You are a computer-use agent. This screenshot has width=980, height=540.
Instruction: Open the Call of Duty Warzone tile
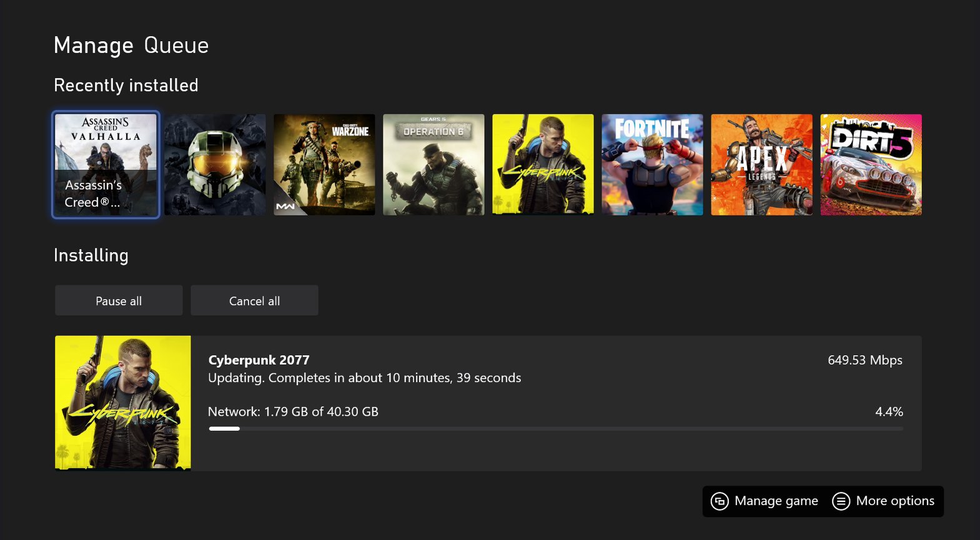click(324, 165)
